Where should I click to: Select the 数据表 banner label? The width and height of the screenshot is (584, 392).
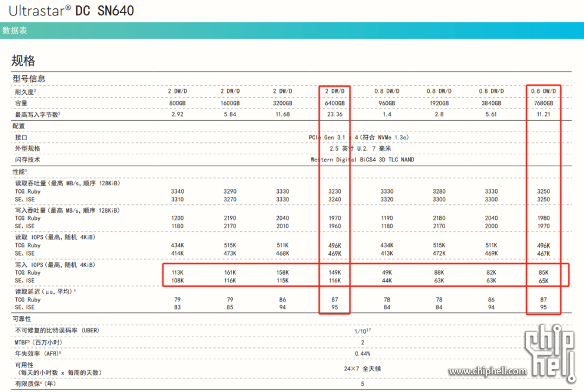14,30
